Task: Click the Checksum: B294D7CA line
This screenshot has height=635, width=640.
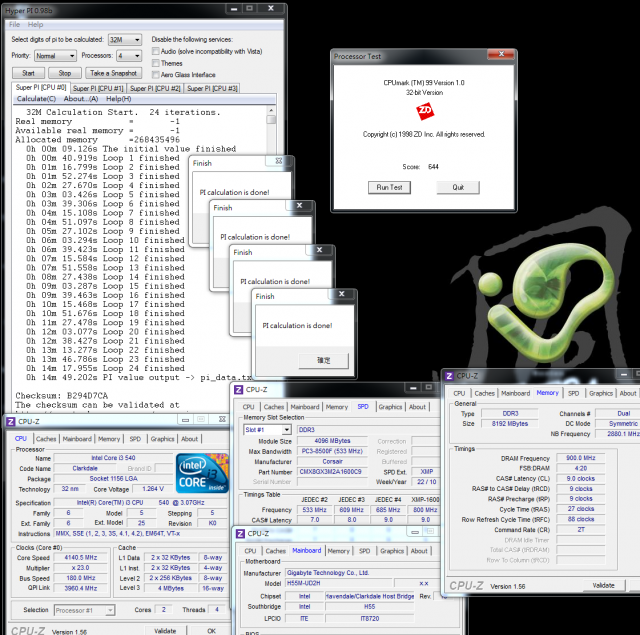Action: tap(62, 395)
